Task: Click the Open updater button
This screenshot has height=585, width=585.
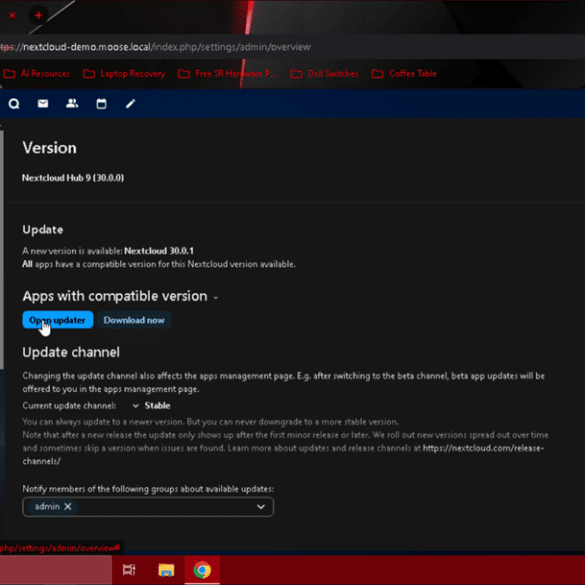Action: pyautogui.click(x=58, y=320)
